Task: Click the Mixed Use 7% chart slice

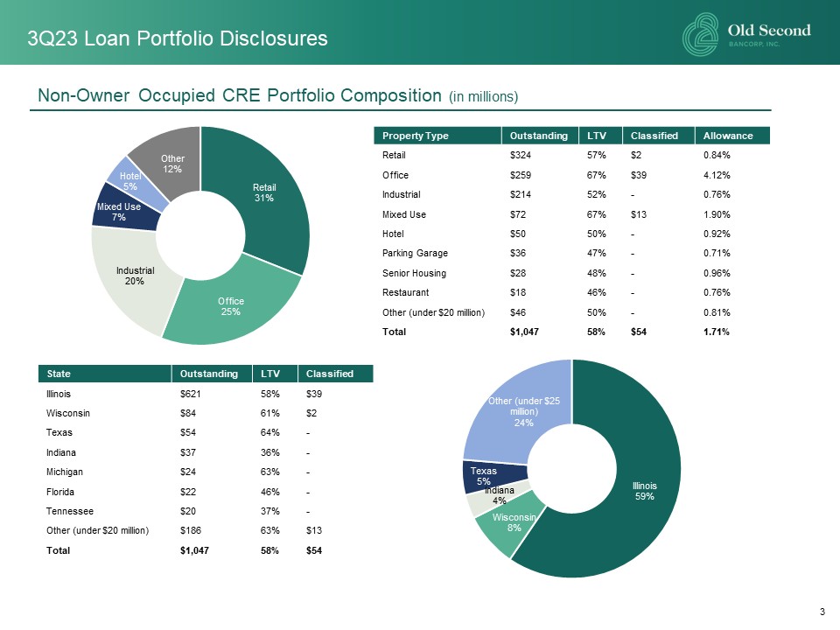Action: [118, 212]
